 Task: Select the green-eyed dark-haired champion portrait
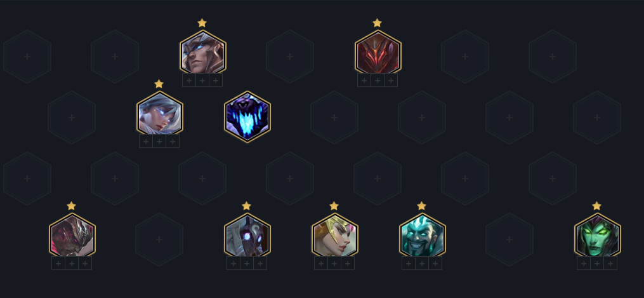click(x=597, y=236)
